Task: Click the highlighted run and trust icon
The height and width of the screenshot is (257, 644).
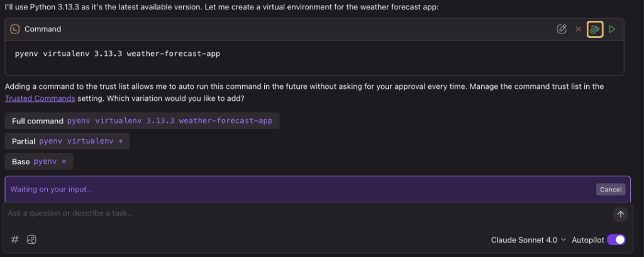Action: pyautogui.click(x=595, y=29)
